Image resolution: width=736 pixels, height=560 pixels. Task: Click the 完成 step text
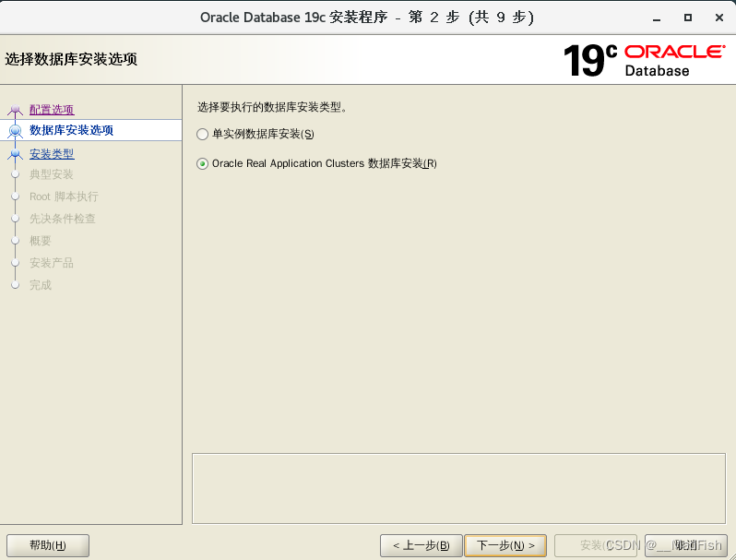(41, 285)
